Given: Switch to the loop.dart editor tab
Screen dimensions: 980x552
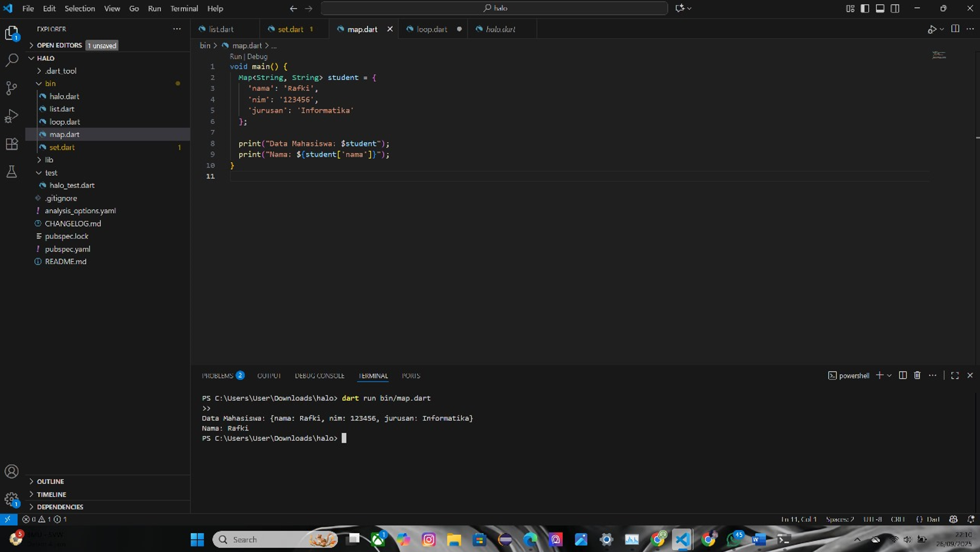Looking at the screenshot, I should pyautogui.click(x=431, y=29).
